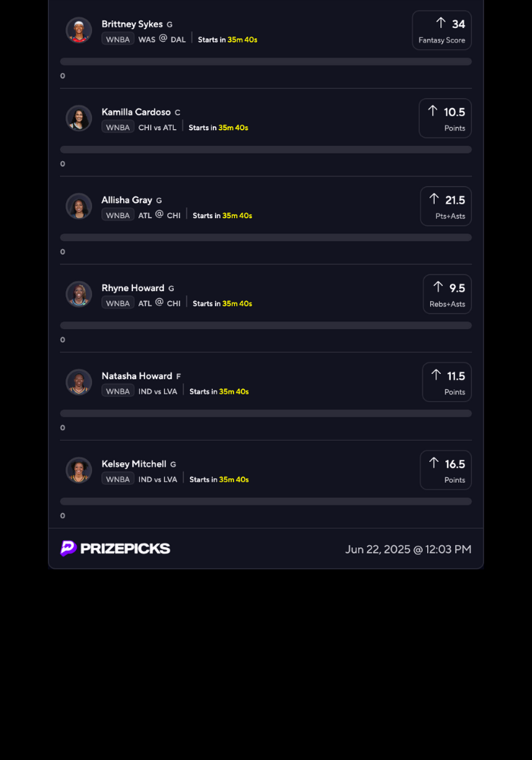This screenshot has height=760, width=532.
Task: Click Rhyne Howard progress bar
Action: (266, 325)
